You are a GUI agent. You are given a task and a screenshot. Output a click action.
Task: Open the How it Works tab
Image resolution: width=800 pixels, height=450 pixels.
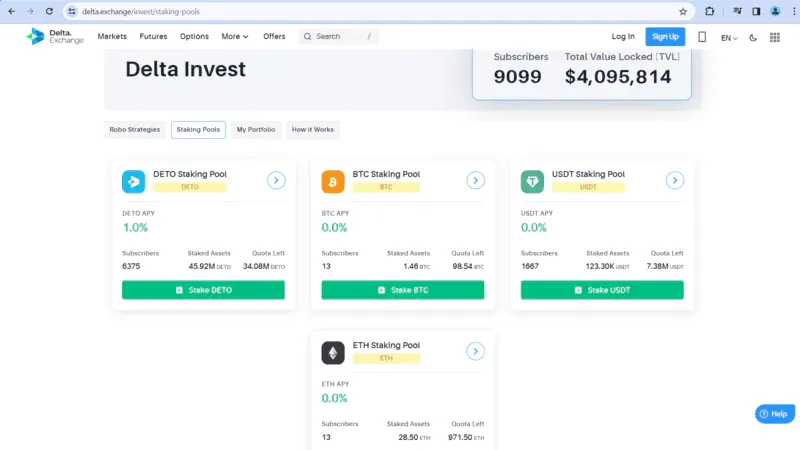[x=313, y=130]
